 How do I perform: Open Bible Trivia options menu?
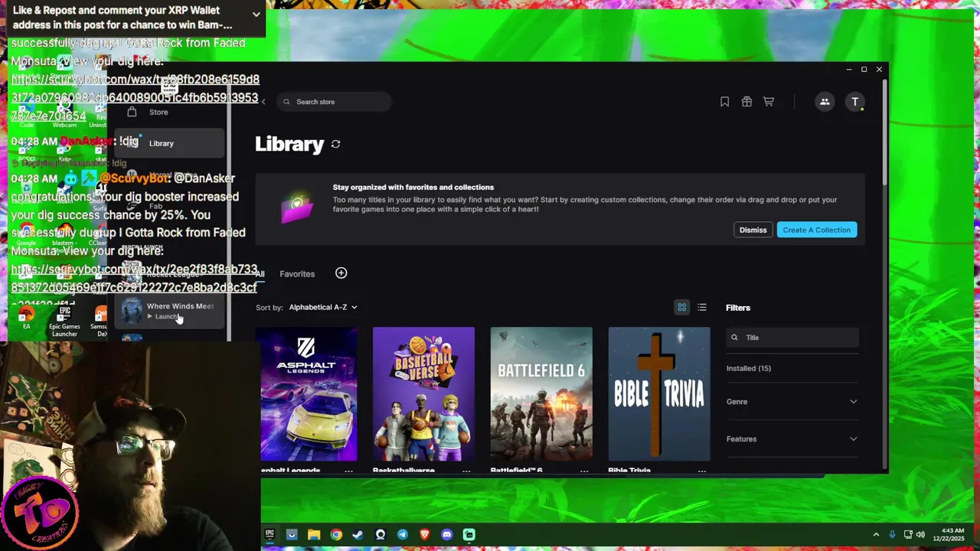pyautogui.click(x=702, y=471)
